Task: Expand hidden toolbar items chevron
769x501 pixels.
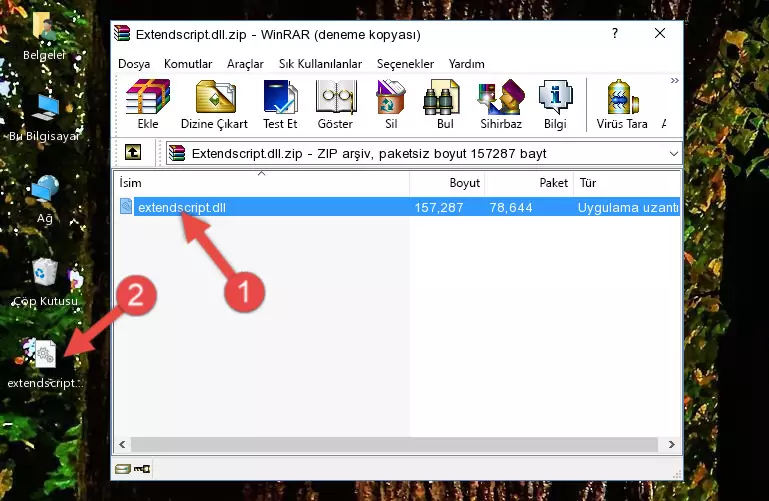Action: click(675, 80)
